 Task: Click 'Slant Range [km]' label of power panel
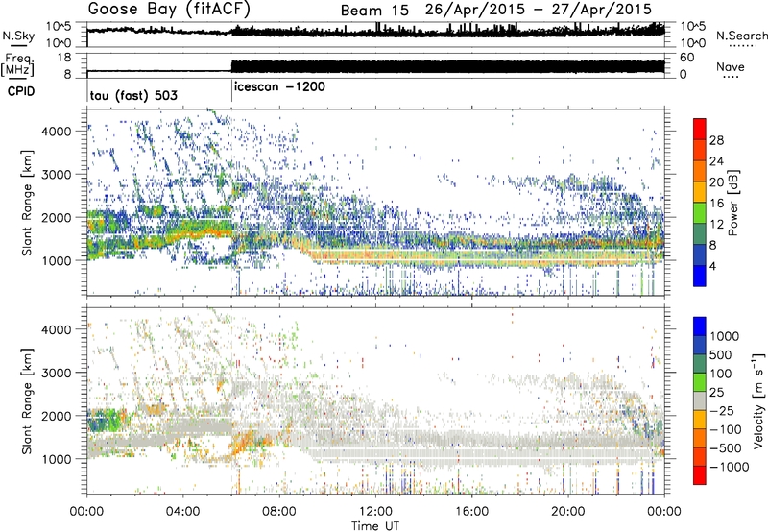pos(27,203)
